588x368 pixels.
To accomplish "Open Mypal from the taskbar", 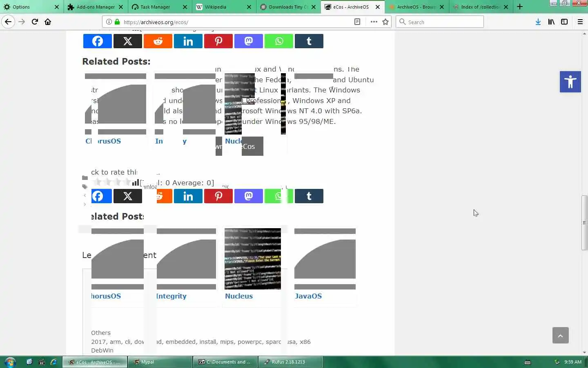I will [160, 362].
